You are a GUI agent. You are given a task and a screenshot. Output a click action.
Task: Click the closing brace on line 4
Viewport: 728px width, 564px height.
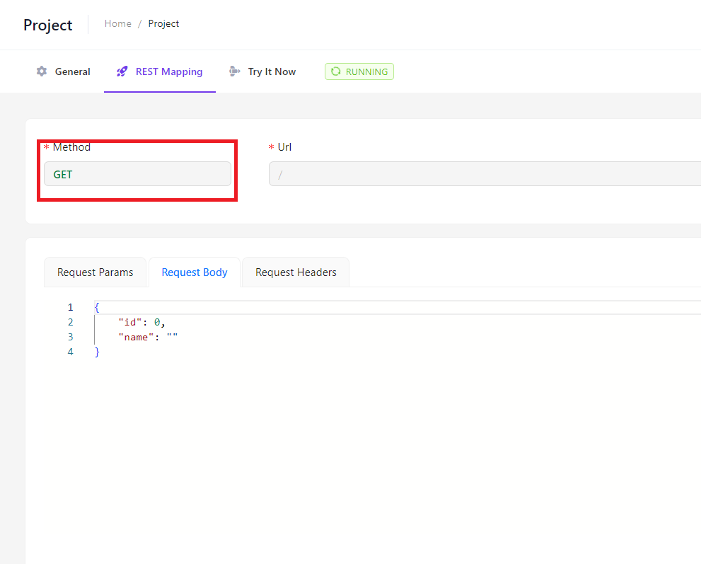97,352
